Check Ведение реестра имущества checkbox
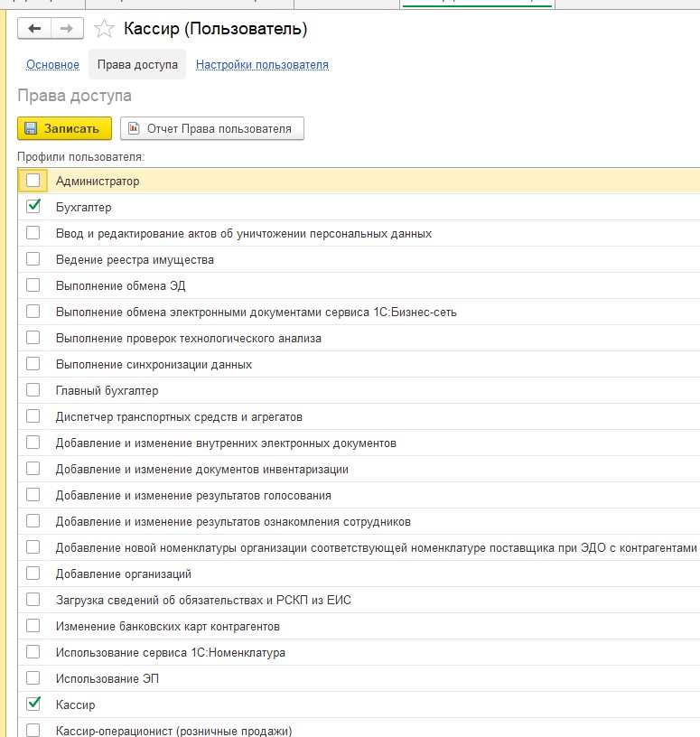700x737 pixels. [33, 259]
